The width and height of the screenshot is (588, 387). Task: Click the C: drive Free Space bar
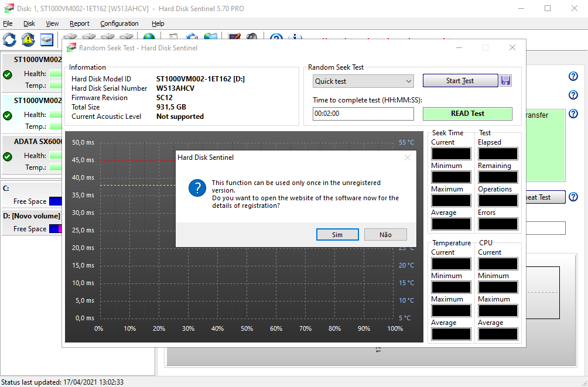point(56,201)
